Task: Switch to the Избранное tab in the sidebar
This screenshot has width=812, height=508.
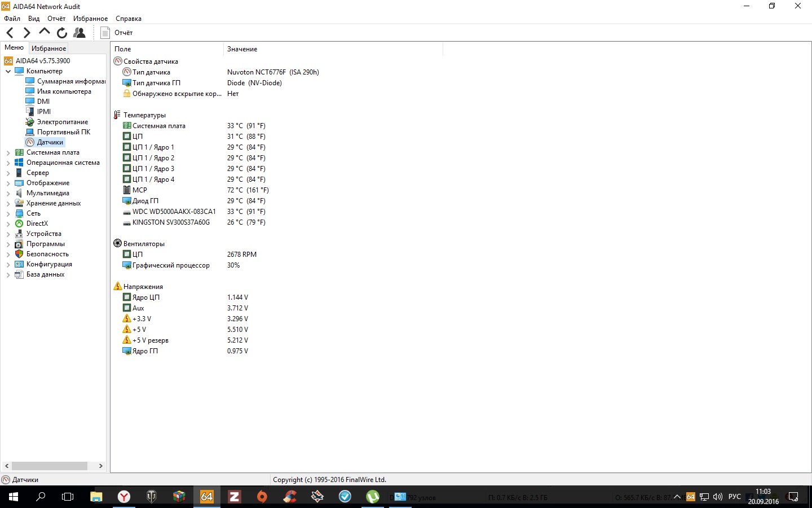Action: 48,49
